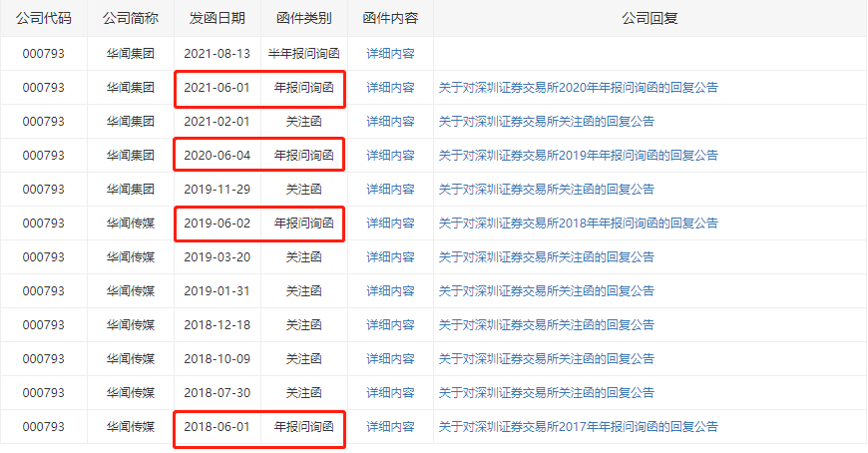This screenshot has height=453, width=868.
Task: Open the 2018年年报问询函 reply announcement
Action: tap(578, 224)
